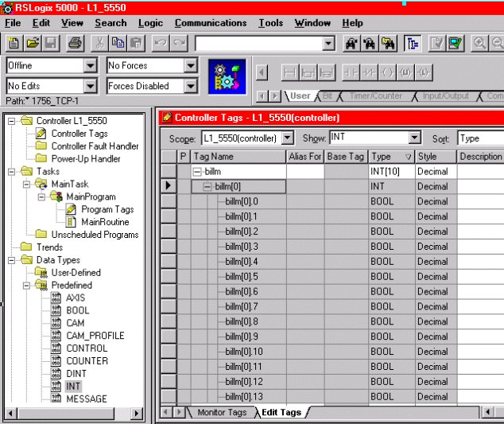Collapse the billm tag array row
This screenshot has height=424, width=504.
point(196,172)
